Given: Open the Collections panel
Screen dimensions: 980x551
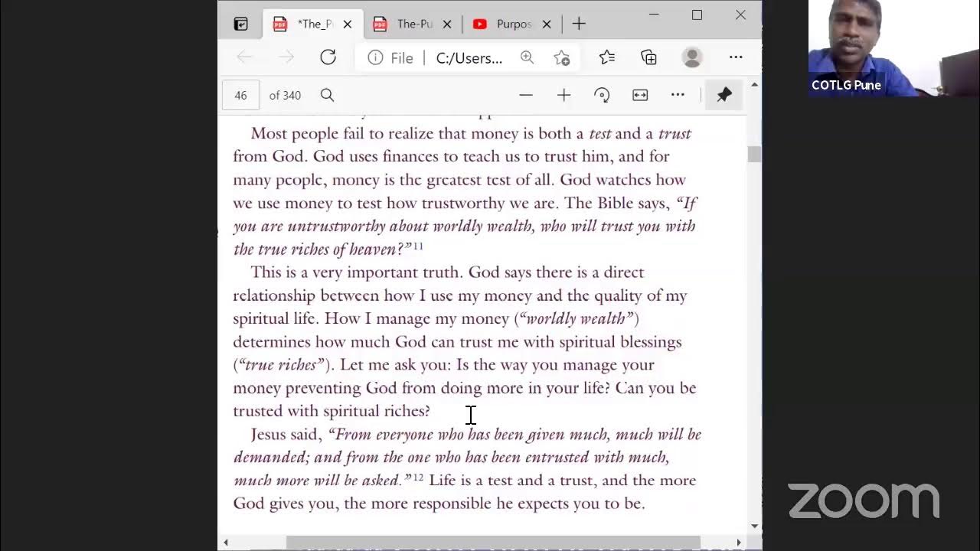Looking at the screenshot, I should pyautogui.click(x=648, y=57).
